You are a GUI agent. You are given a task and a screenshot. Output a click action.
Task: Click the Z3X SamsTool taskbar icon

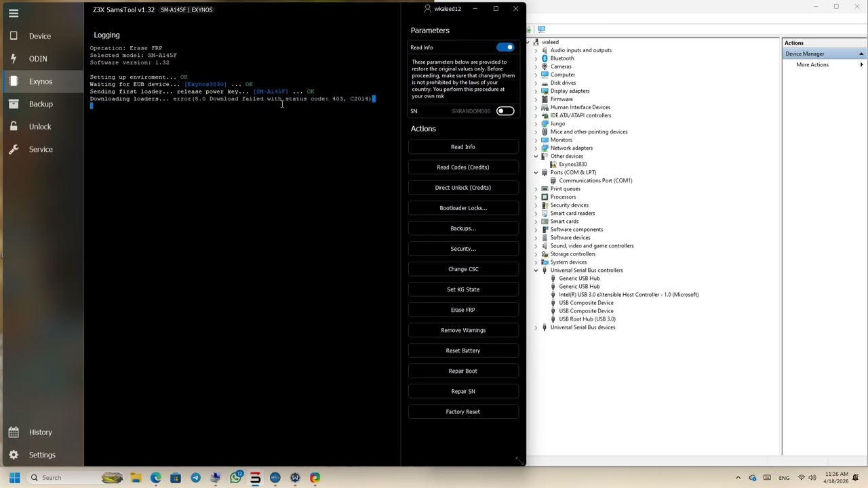[256, 478]
